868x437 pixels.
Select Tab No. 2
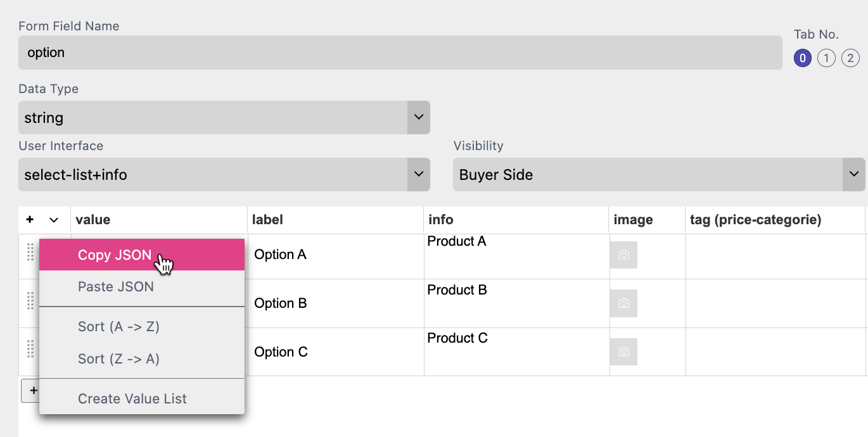pyautogui.click(x=850, y=58)
